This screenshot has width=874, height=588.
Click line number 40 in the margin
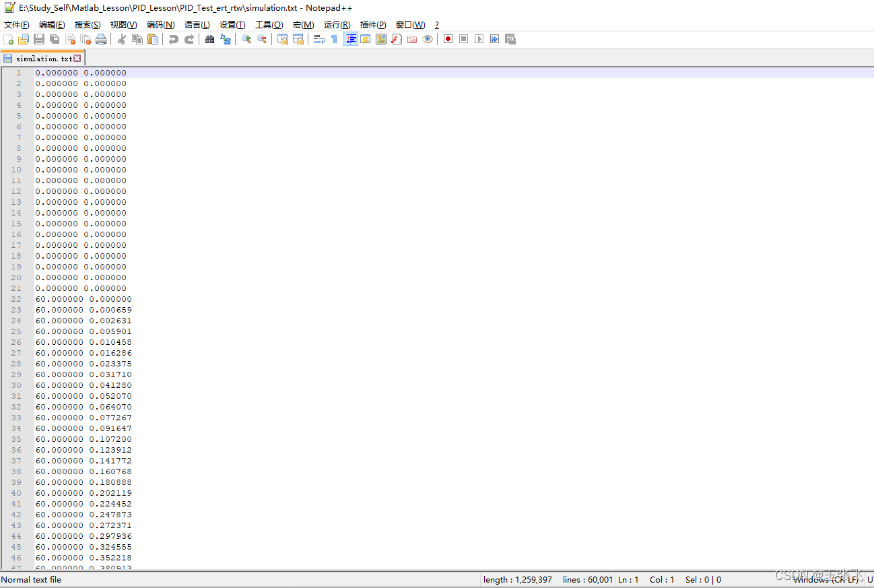pyautogui.click(x=16, y=493)
